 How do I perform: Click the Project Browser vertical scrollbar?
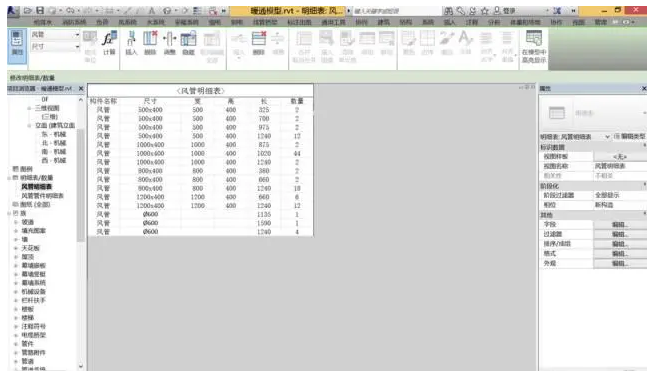81,185
